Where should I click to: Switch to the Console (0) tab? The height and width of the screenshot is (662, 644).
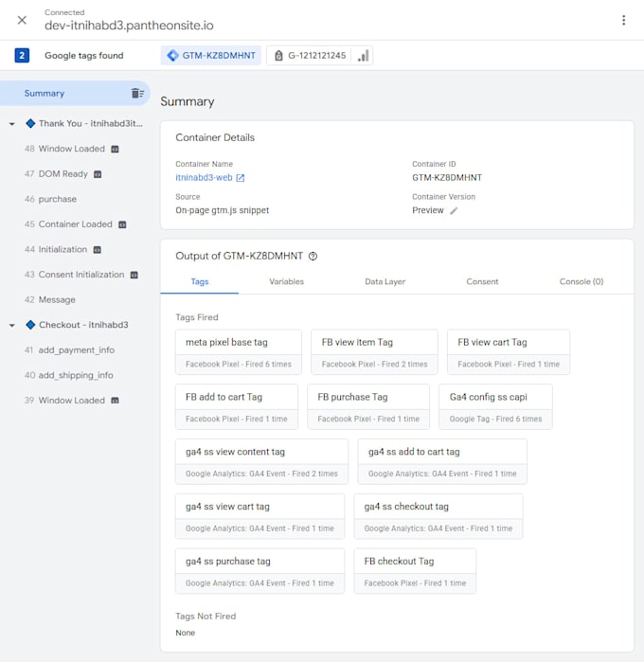point(581,281)
